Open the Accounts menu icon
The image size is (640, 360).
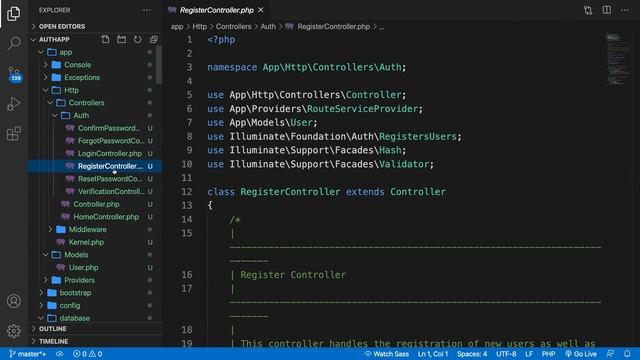13,301
